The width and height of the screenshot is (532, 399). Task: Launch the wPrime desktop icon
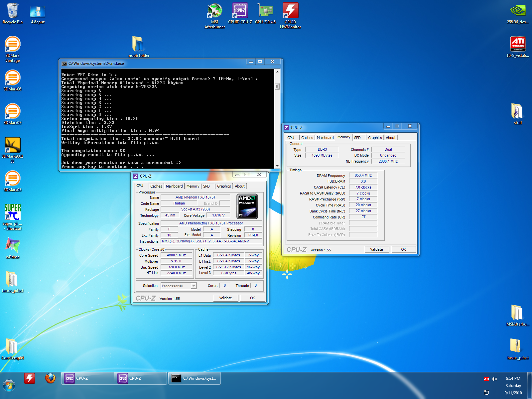[13, 248]
